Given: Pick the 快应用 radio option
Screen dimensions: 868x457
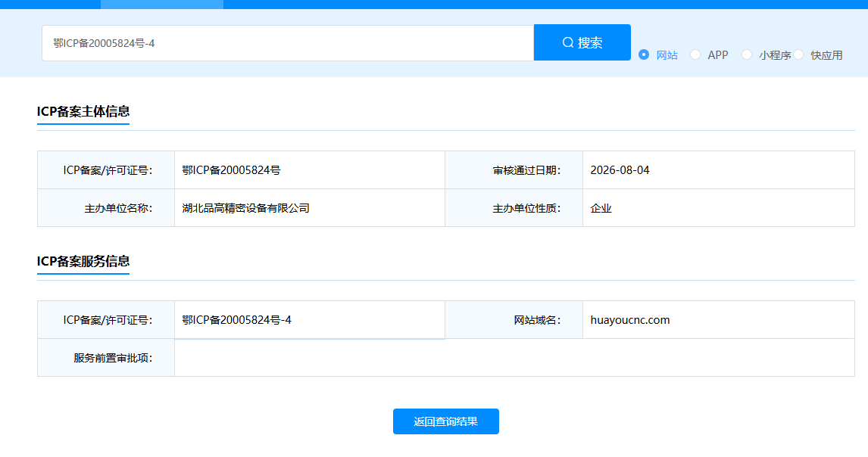Looking at the screenshot, I should click(x=798, y=54).
